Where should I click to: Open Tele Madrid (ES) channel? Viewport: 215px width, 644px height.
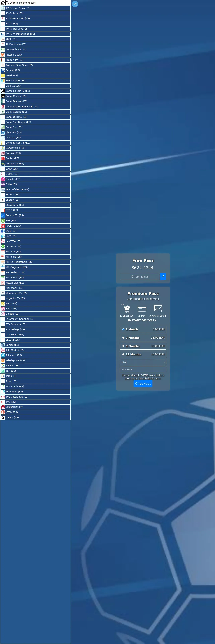click(x=35, y=350)
